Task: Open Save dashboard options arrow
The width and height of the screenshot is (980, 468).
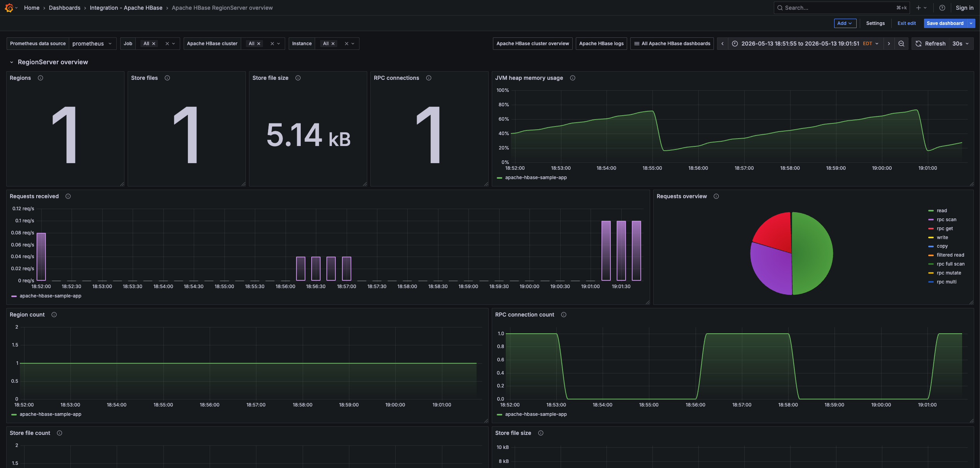Action: (x=971, y=23)
